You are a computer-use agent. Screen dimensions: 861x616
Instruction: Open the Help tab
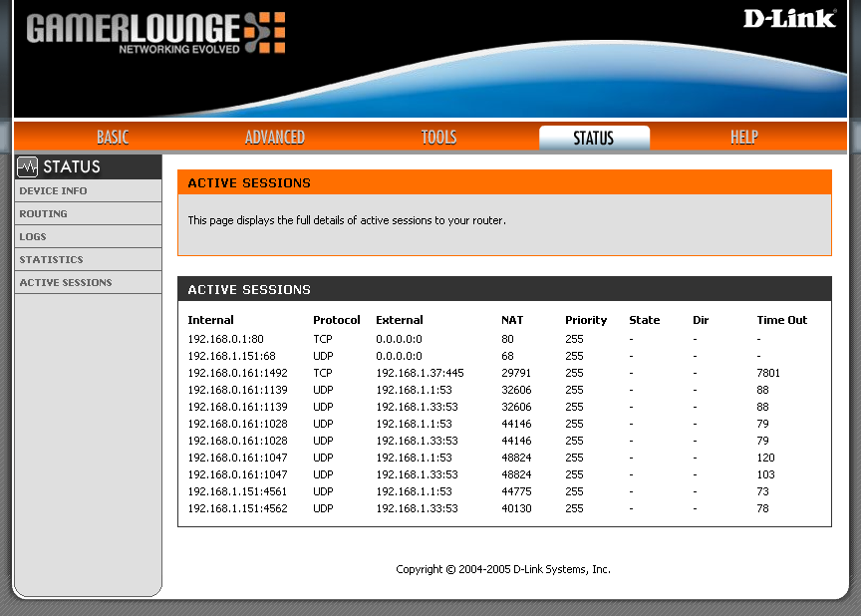tap(744, 138)
